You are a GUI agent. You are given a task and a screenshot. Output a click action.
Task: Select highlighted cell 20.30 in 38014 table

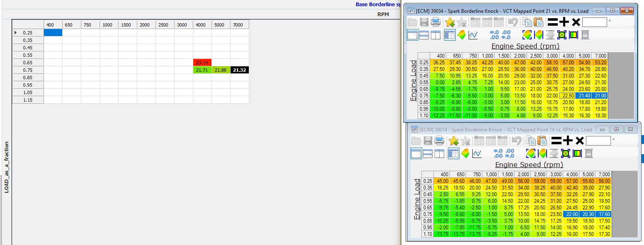click(588, 214)
